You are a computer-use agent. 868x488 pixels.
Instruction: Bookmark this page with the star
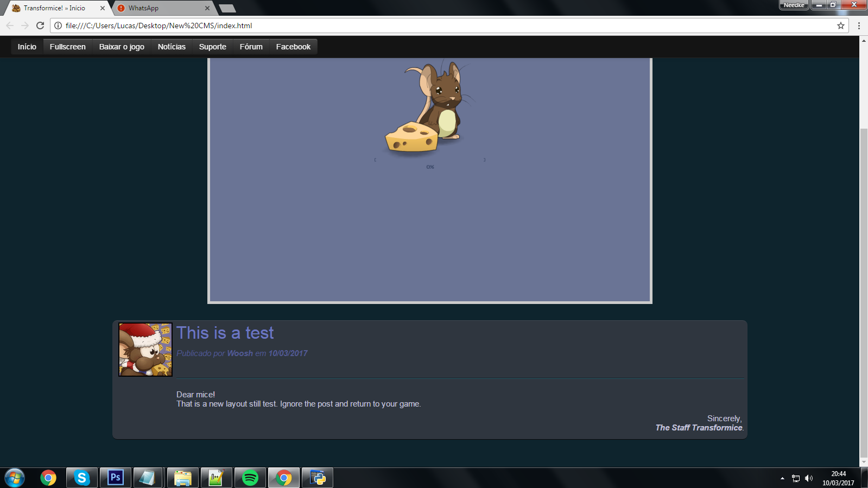click(x=841, y=26)
